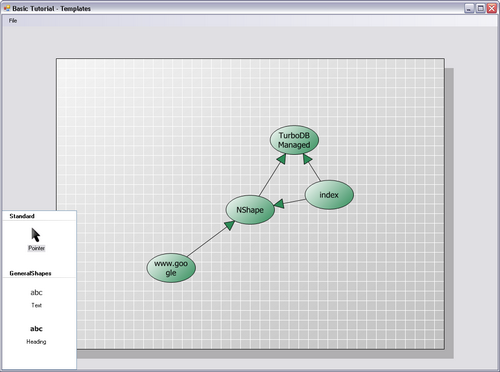Select arrow line from index to NShape

point(289,202)
